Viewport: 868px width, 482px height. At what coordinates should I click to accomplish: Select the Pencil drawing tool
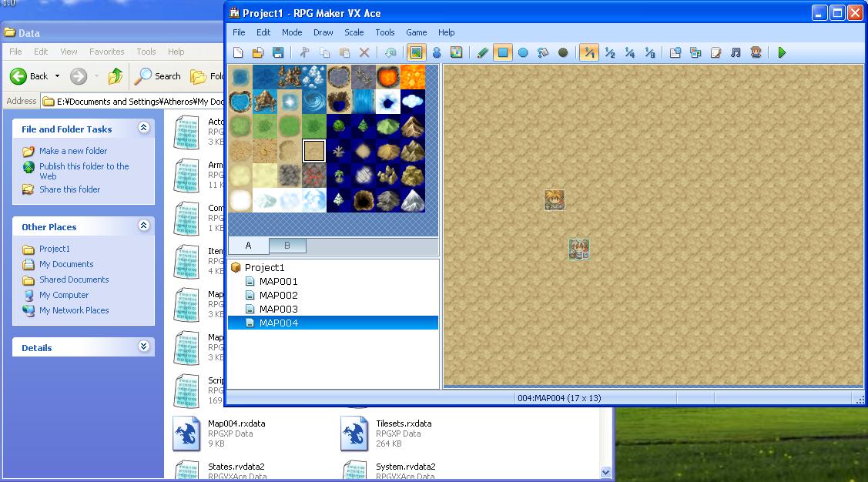click(x=481, y=52)
